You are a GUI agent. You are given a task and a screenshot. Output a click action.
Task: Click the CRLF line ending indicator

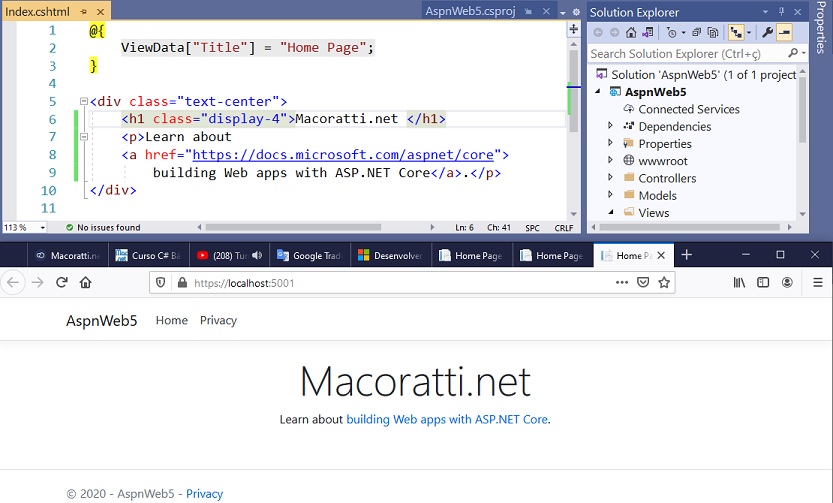click(x=564, y=227)
